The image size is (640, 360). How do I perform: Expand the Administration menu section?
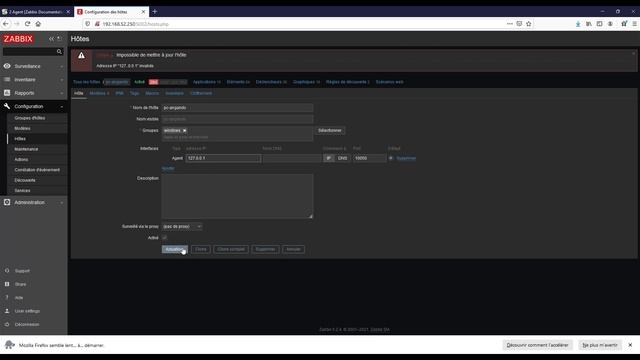[62, 202]
